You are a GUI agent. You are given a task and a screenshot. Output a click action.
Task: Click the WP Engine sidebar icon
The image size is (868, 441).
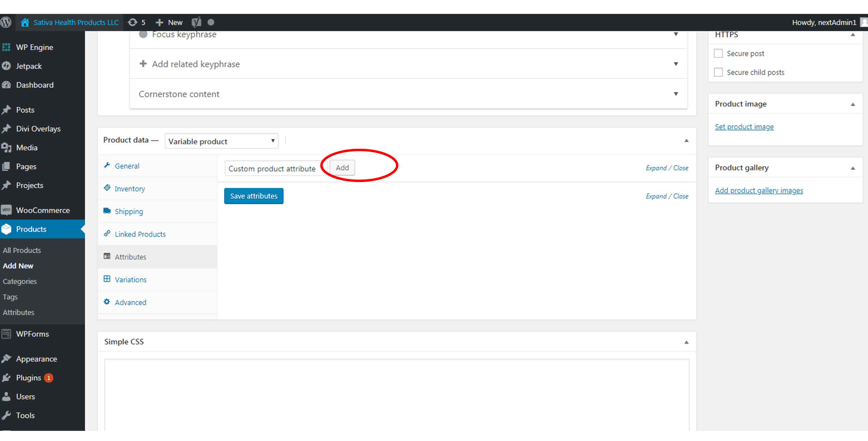coord(6,47)
